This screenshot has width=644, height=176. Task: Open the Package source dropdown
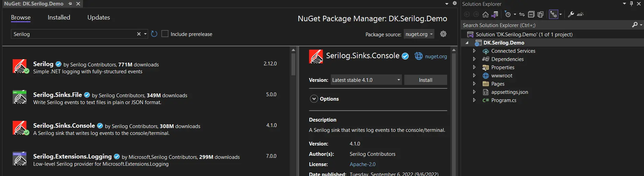pyautogui.click(x=419, y=34)
